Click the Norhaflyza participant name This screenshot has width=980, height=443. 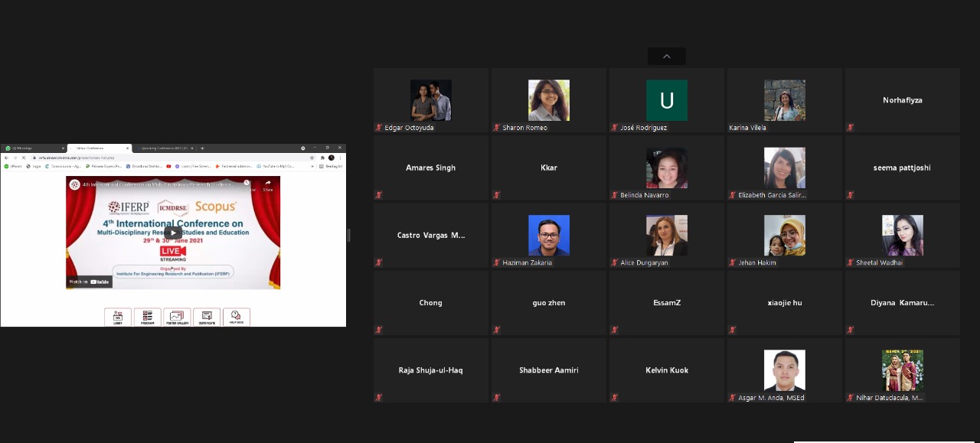click(x=903, y=100)
